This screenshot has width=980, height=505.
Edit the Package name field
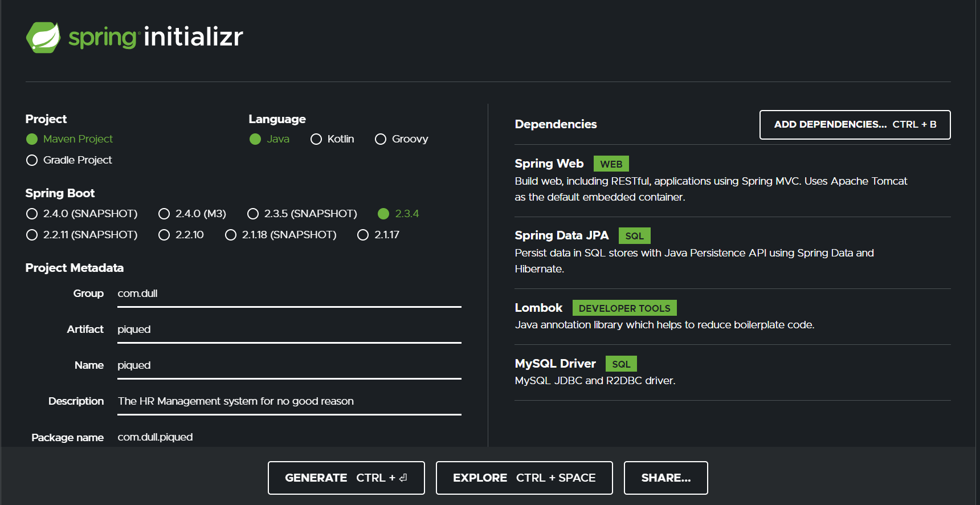289,437
